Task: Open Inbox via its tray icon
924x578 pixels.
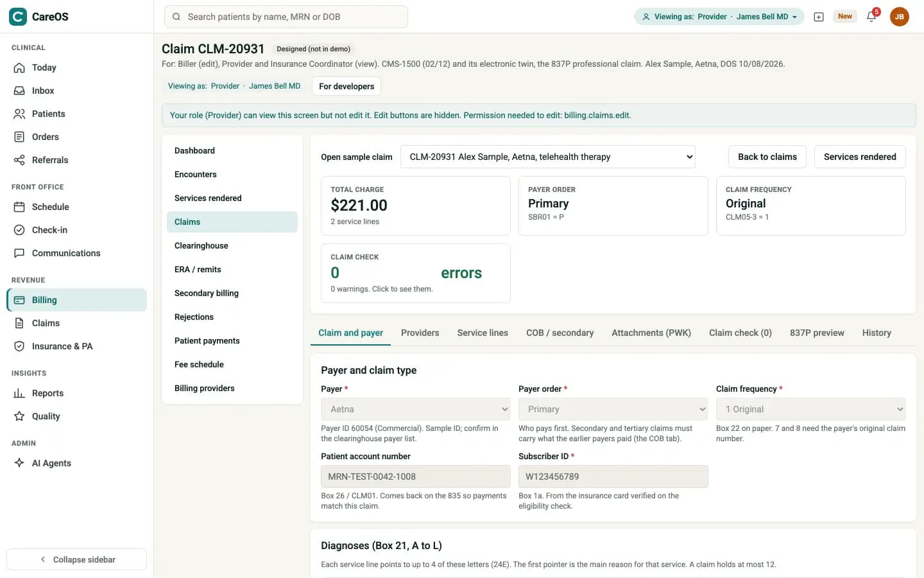Action: [x=19, y=91]
